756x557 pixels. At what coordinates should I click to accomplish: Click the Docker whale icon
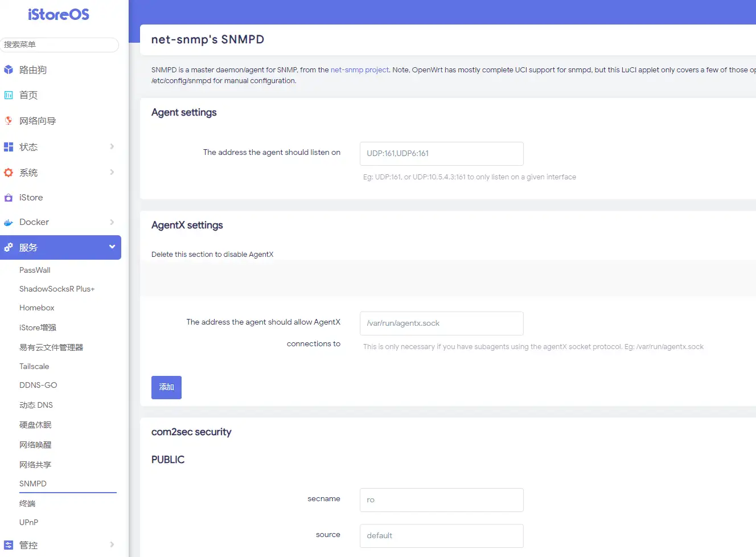pyautogui.click(x=9, y=222)
